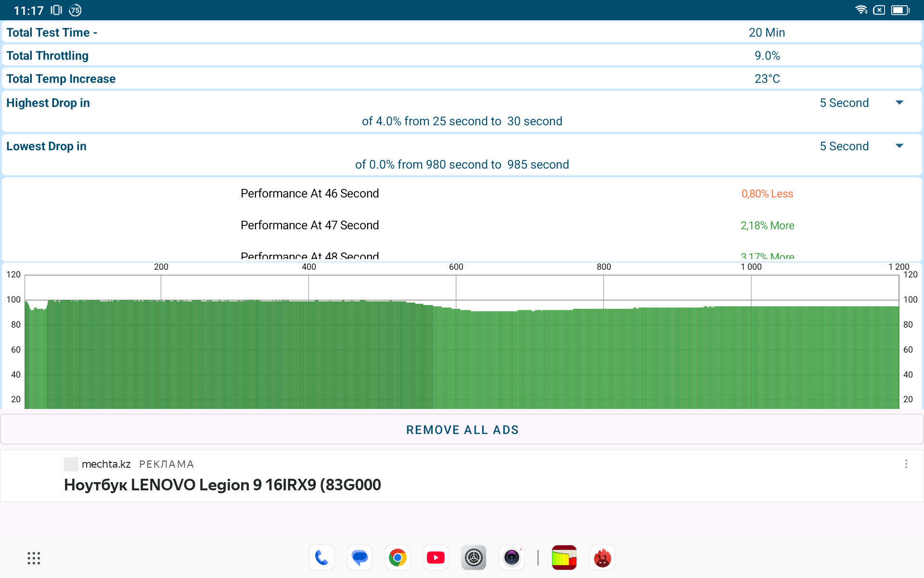
Task: Open the Lenovo Legion 9 ad headline
Action: (222, 485)
